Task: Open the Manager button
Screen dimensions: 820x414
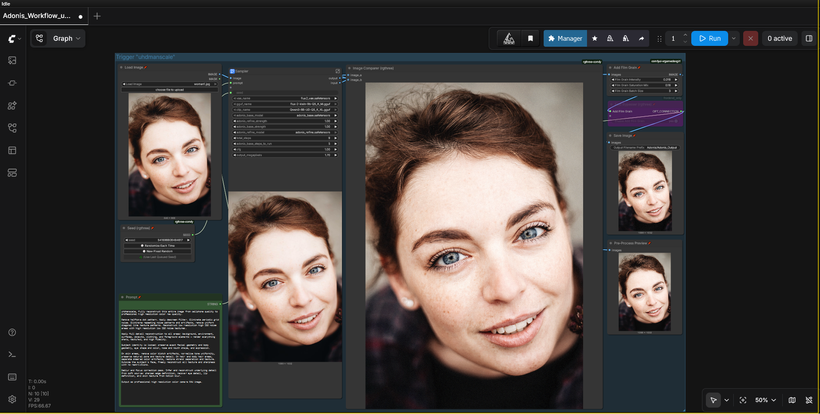Action: 565,38
